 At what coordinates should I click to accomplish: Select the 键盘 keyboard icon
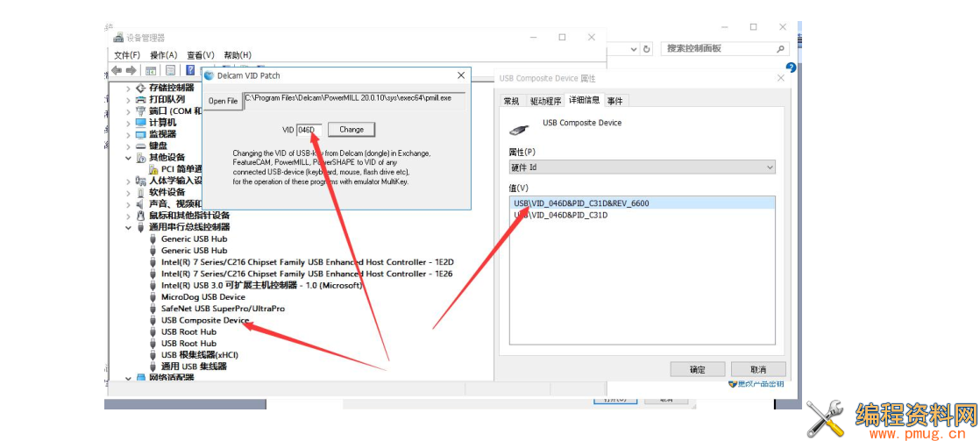(x=140, y=146)
